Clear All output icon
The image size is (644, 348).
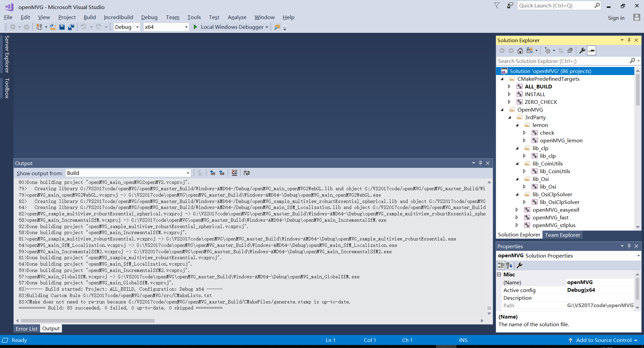tap(234, 173)
